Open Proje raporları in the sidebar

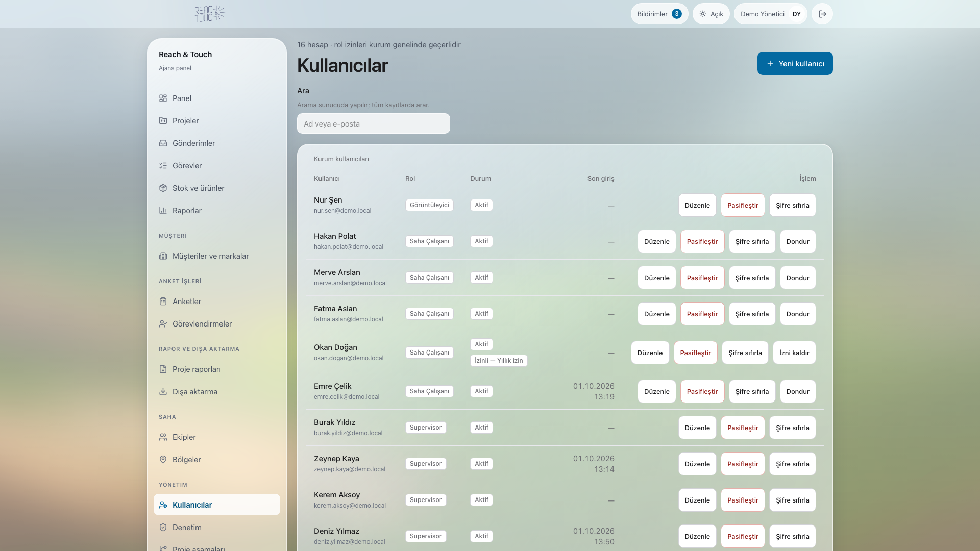[217, 369]
